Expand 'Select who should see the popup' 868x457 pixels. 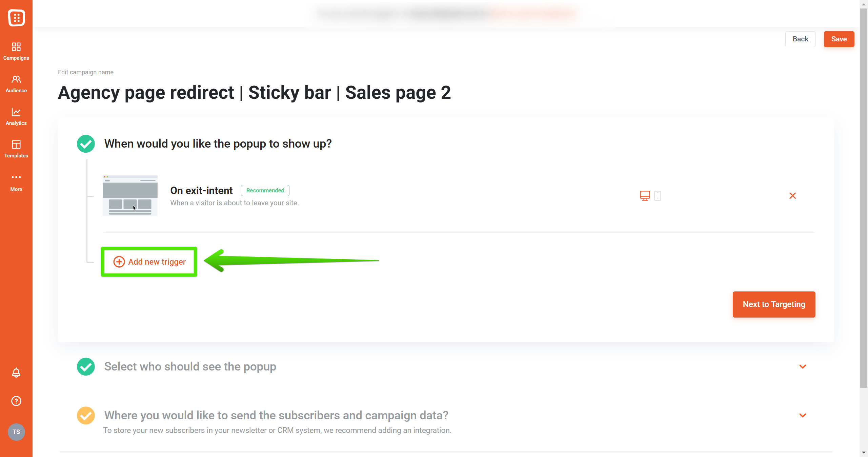(803, 366)
